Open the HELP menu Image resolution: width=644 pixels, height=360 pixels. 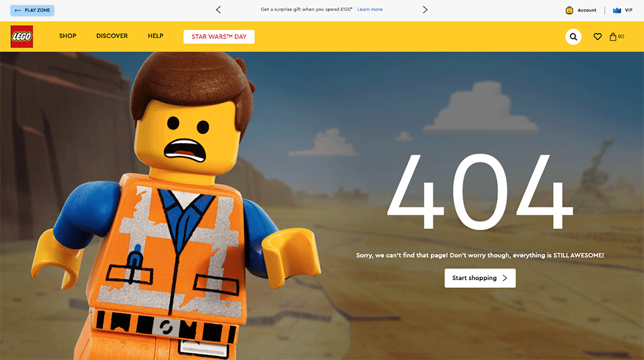[x=155, y=36]
